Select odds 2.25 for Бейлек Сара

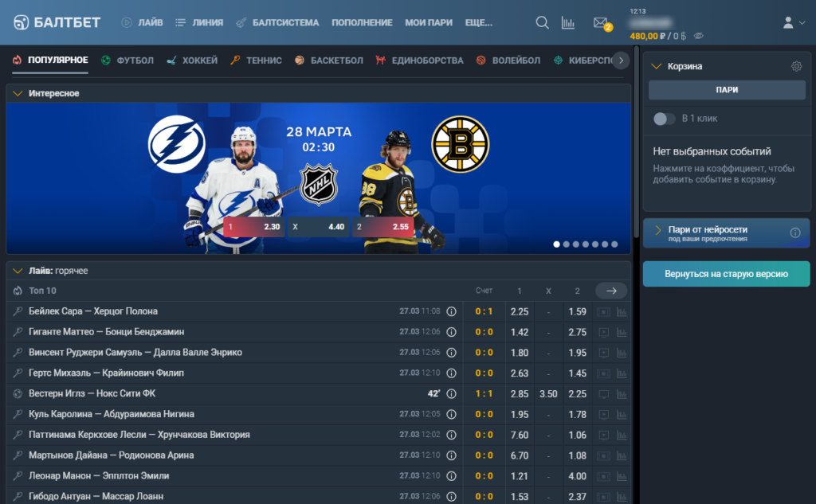pyautogui.click(x=520, y=311)
